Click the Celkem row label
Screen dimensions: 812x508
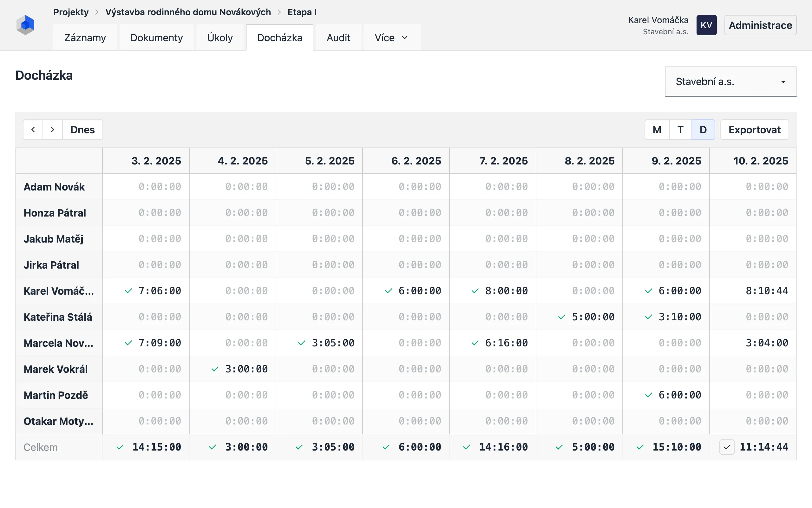tap(41, 448)
